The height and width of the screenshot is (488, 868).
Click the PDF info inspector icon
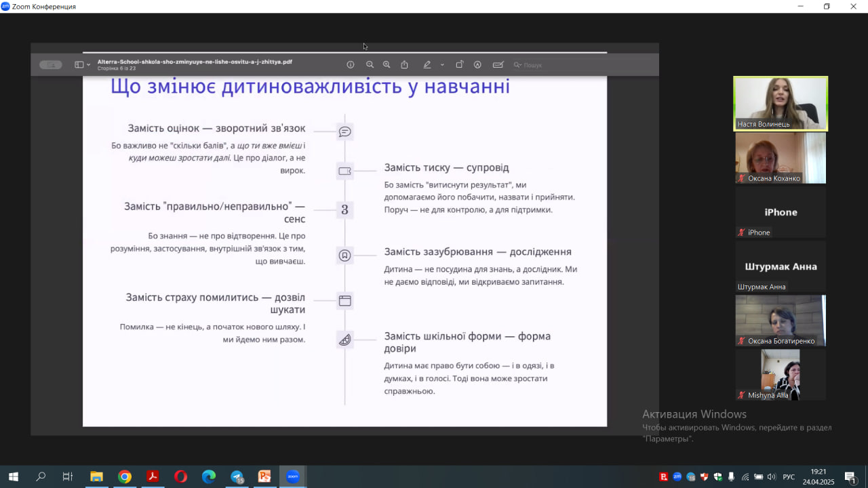pyautogui.click(x=351, y=65)
